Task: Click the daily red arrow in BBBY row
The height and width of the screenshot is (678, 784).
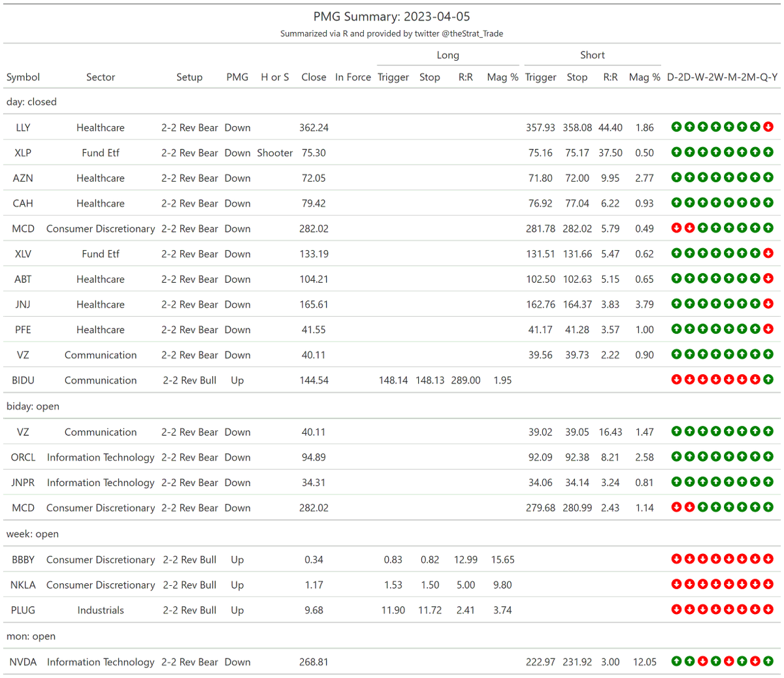Action: [677, 560]
